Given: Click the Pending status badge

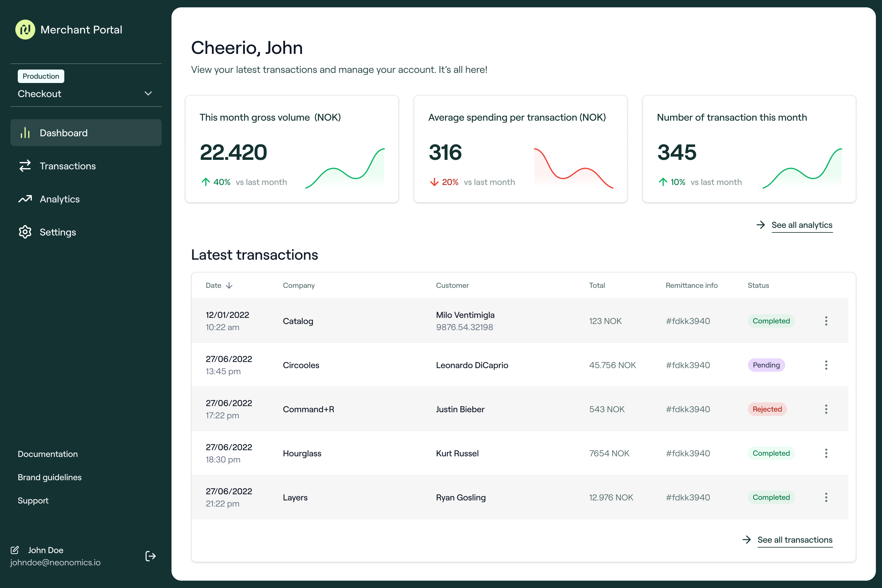Looking at the screenshot, I should (x=766, y=365).
